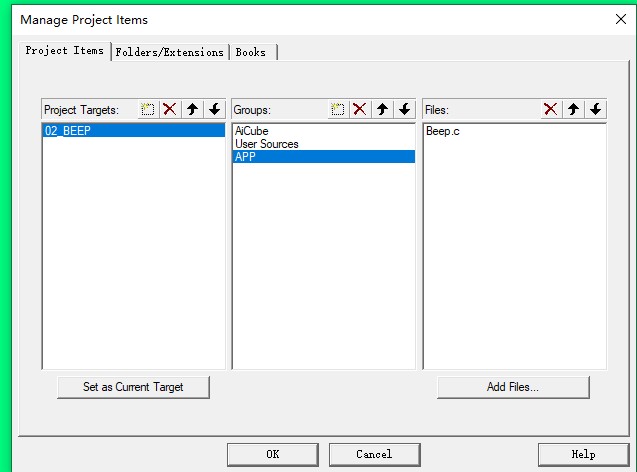Delete the selected file icon

(x=550, y=110)
